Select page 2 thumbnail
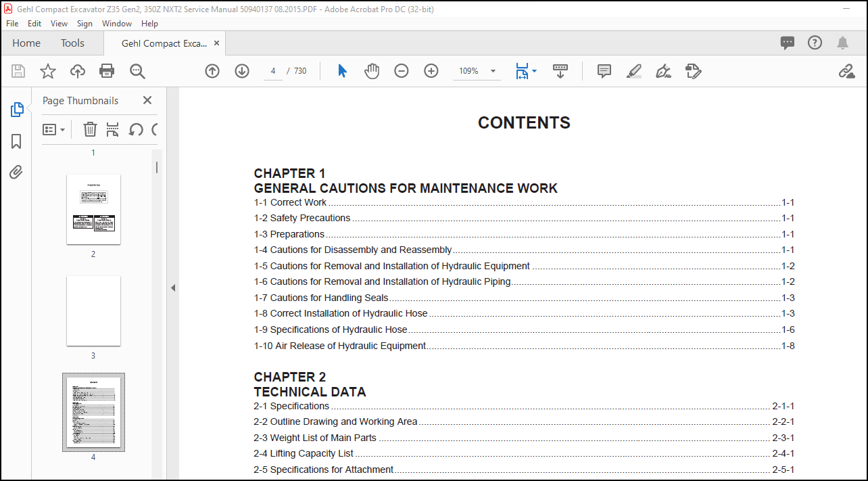The height and width of the screenshot is (481, 868). coord(93,210)
